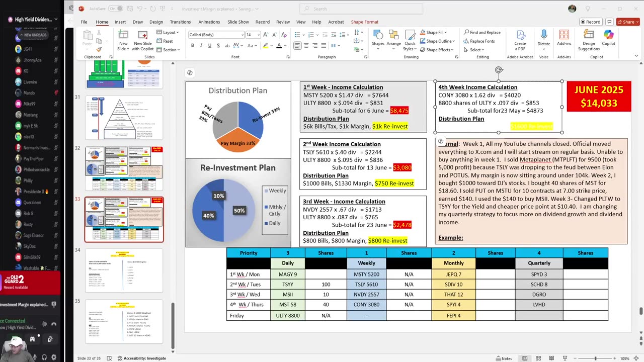Expand the Shape Outline dropdown
The height and width of the screenshot is (362, 644).
pos(437,41)
